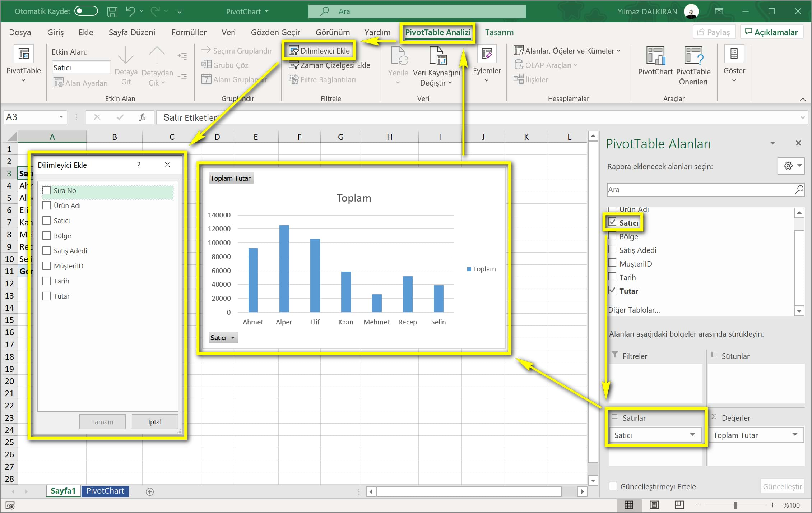Open Customize Quick Access Toolbar dropdown
The image size is (812, 513).
click(180, 11)
